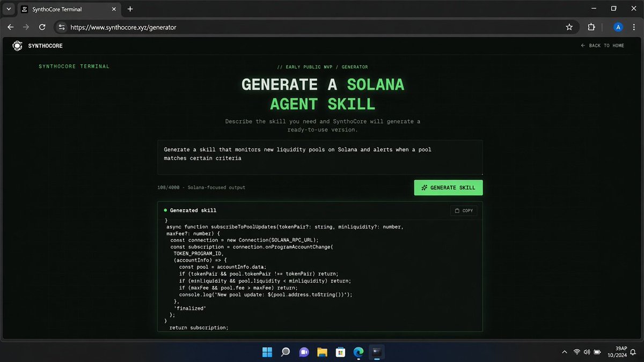The width and height of the screenshot is (644, 362).
Task: Click the address bar URL field
Action: 317,27
